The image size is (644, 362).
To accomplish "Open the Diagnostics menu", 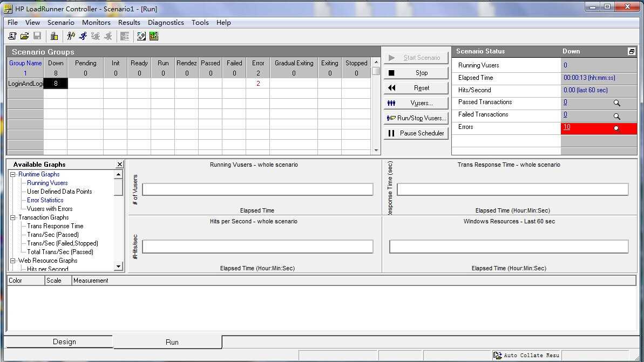I will 166,23.
